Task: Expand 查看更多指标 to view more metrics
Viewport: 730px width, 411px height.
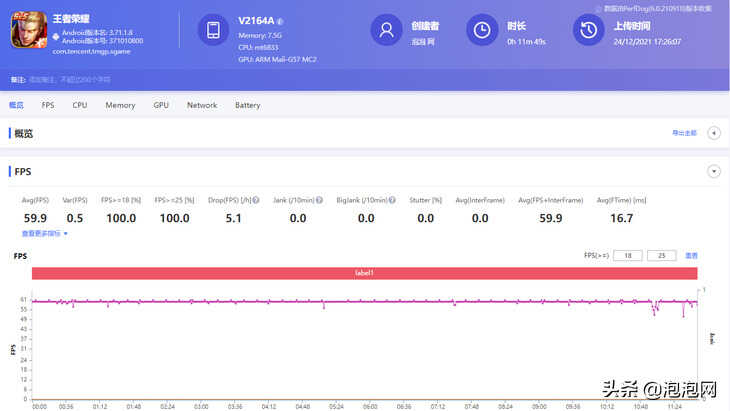Action: (x=45, y=234)
